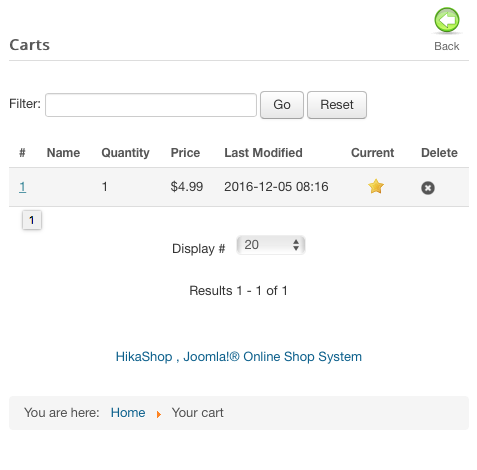
Task: Click the Delete column header
Action: click(439, 153)
